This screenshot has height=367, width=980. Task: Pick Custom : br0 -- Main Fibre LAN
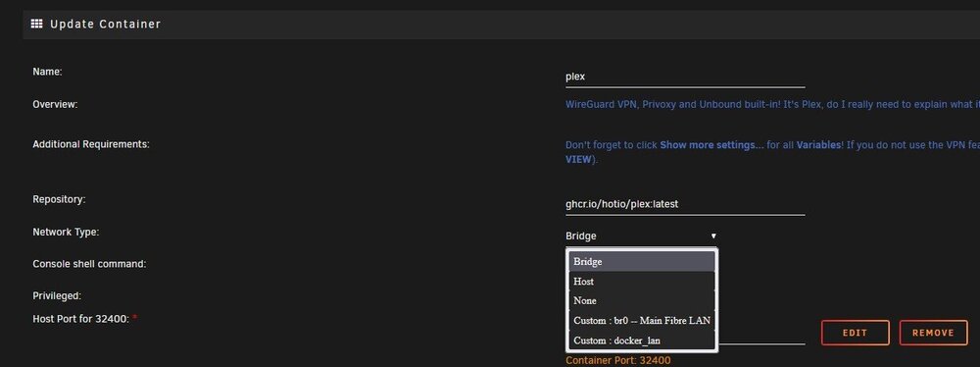tap(641, 321)
